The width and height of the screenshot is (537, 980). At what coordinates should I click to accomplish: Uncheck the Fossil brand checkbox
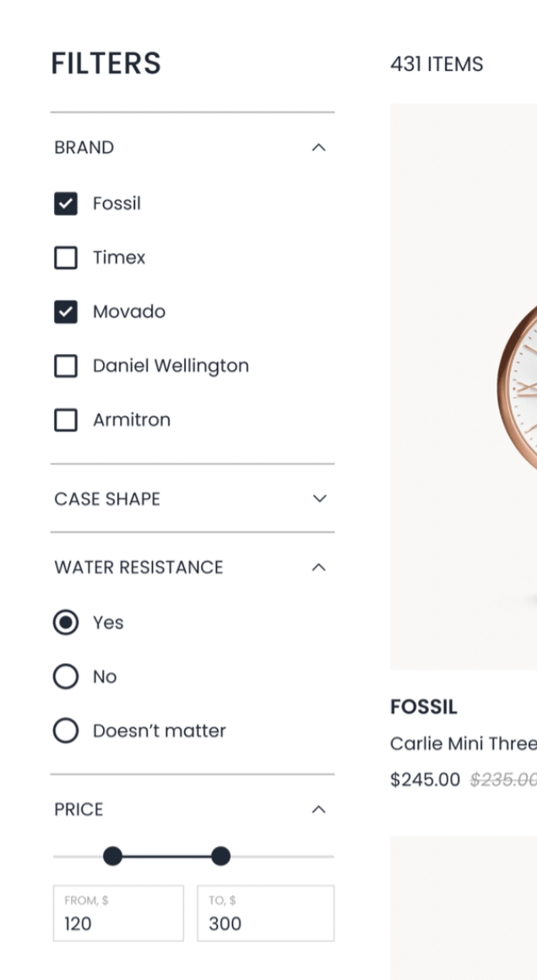coord(66,204)
